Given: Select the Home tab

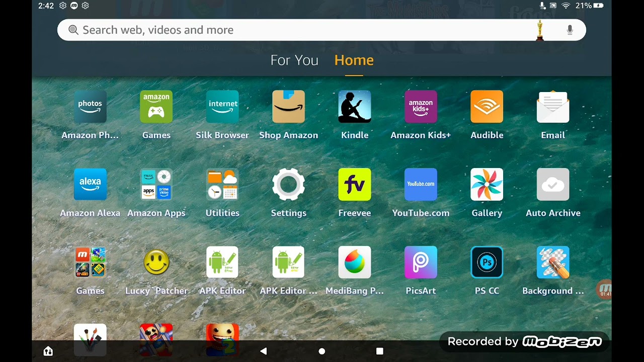Looking at the screenshot, I should pyautogui.click(x=354, y=60).
